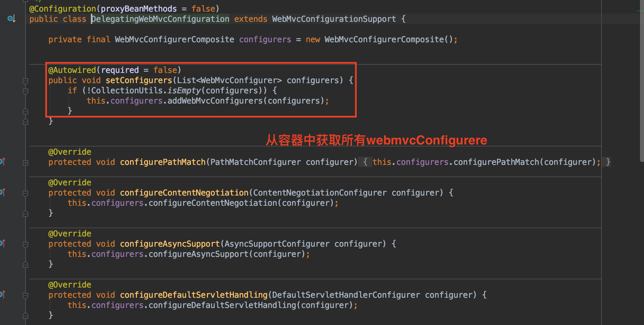Click the List<WebMvcConfigurer> parameter type
644x325 pixels.
(x=229, y=80)
